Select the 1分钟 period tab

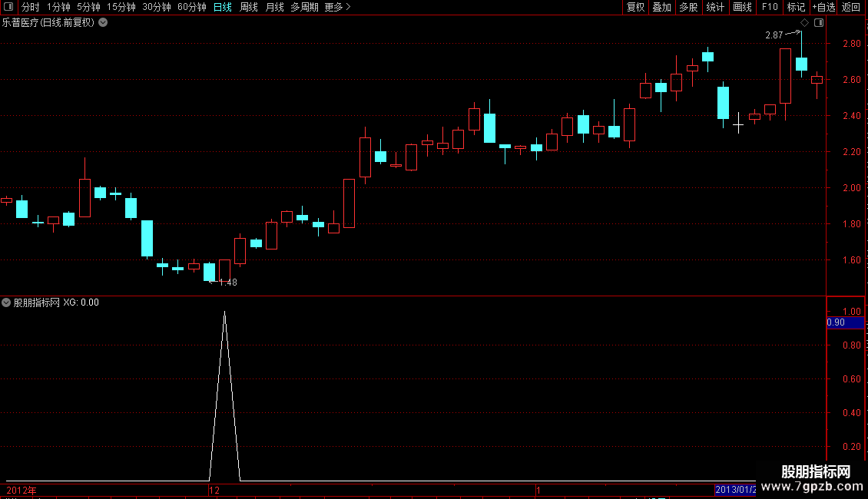58,7
